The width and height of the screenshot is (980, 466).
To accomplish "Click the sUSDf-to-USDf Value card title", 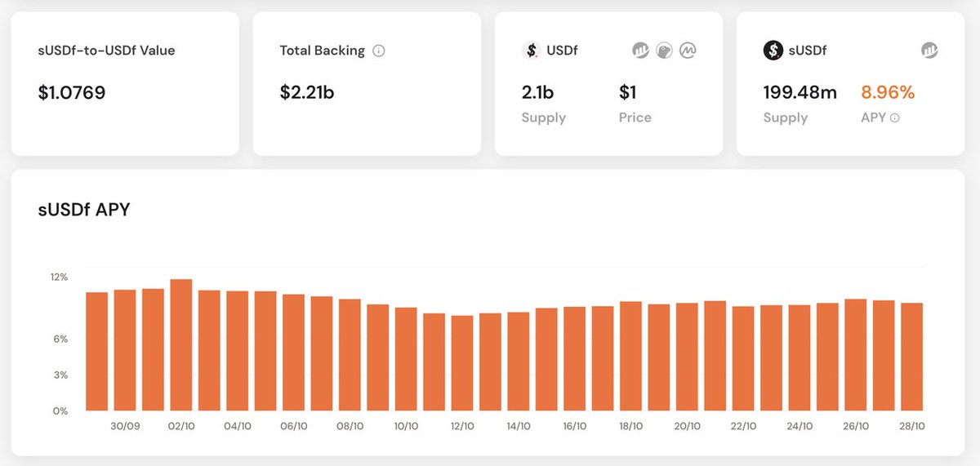I will tap(106, 51).
